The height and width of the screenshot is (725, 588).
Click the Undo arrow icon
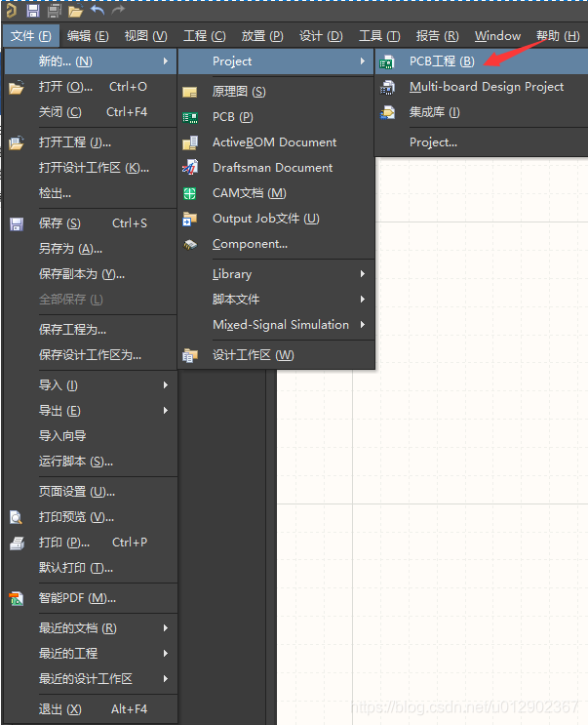pos(98,10)
